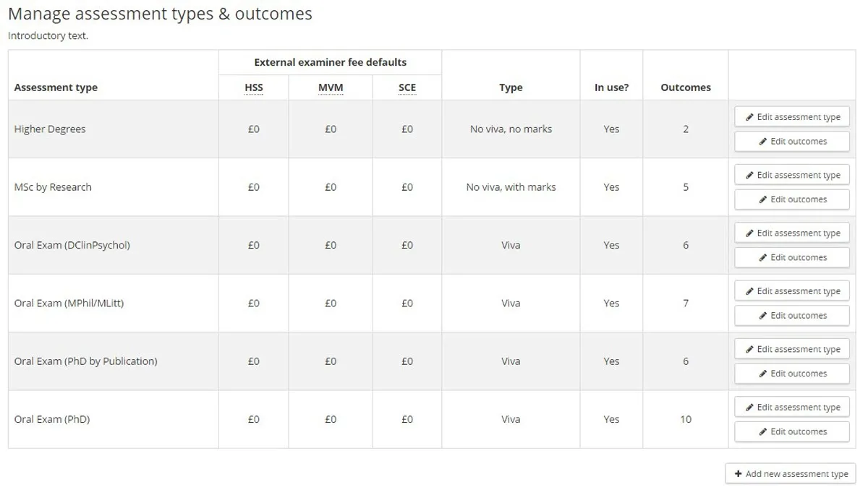Viewport: 868px width, 495px height.
Task: Click Edit assessment type for Oral Exam (MPhil/MLitt)
Action: [791, 290]
